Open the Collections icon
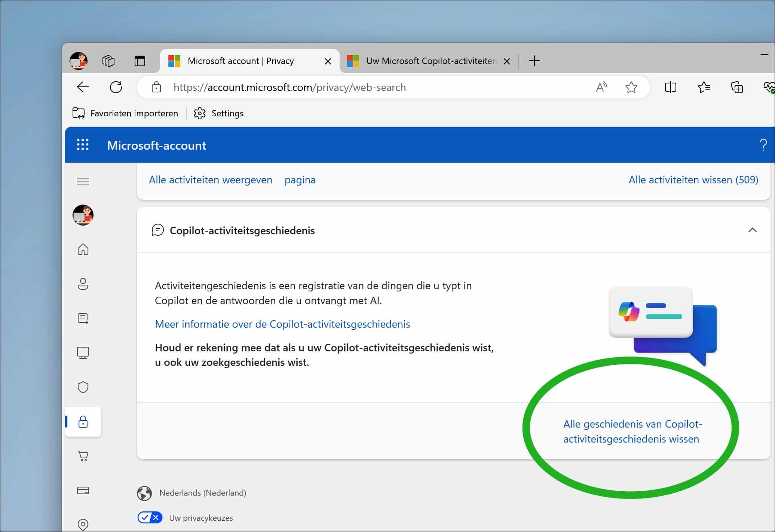Viewport: 775px width, 532px height. point(737,87)
